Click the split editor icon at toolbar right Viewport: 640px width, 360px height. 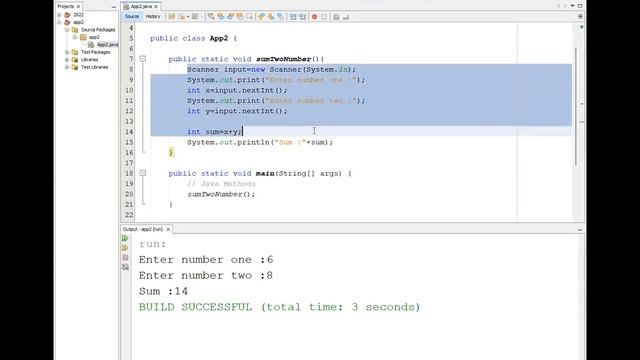[580, 17]
